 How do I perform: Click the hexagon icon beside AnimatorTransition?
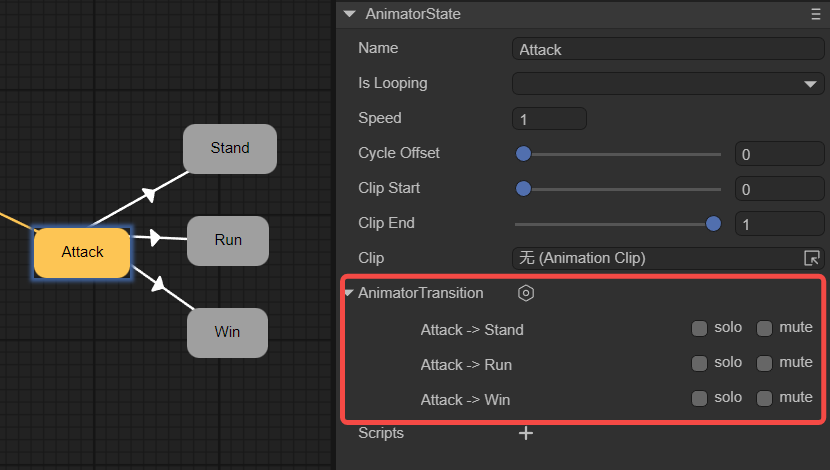(526, 293)
